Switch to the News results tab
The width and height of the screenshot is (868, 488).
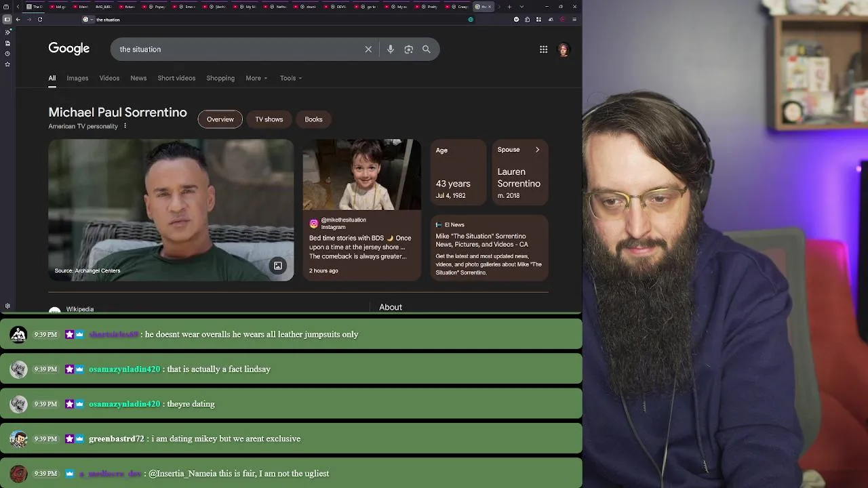[138, 78]
